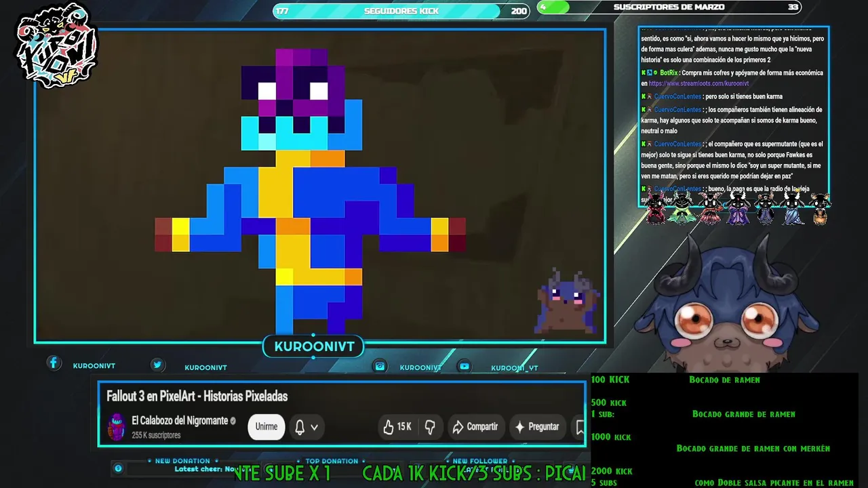This screenshot has width=868, height=488.
Task: Click the '177' follower count
Action: click(x=283, y=12)
